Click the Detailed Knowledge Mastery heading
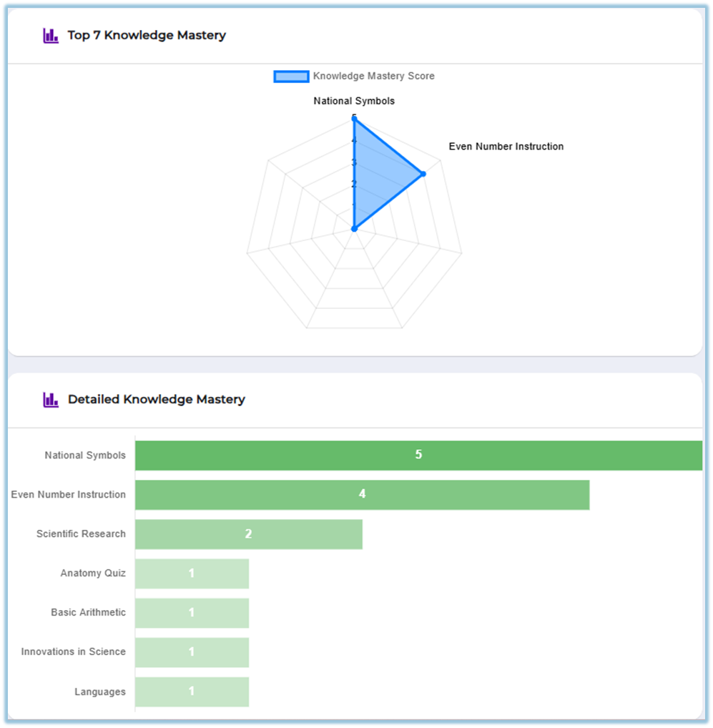 156,400
